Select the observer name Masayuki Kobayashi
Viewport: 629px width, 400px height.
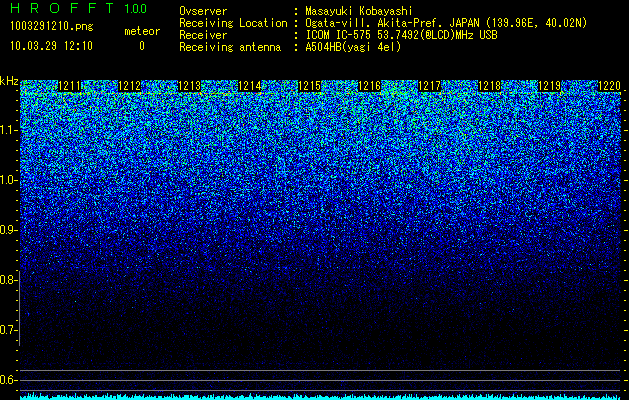(x=359, y=11)
